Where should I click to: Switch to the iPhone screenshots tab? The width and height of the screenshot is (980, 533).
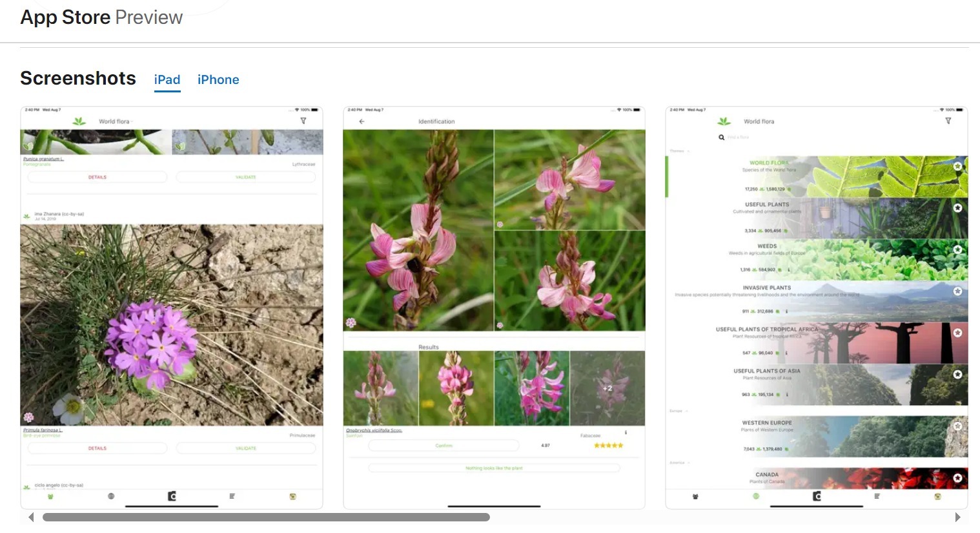click(218, 79)
